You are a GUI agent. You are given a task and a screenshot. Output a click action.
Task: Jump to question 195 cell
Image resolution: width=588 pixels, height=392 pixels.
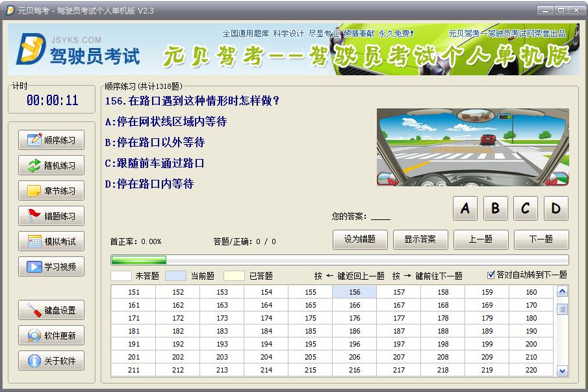pyautogui.click(x=310, y=344)
